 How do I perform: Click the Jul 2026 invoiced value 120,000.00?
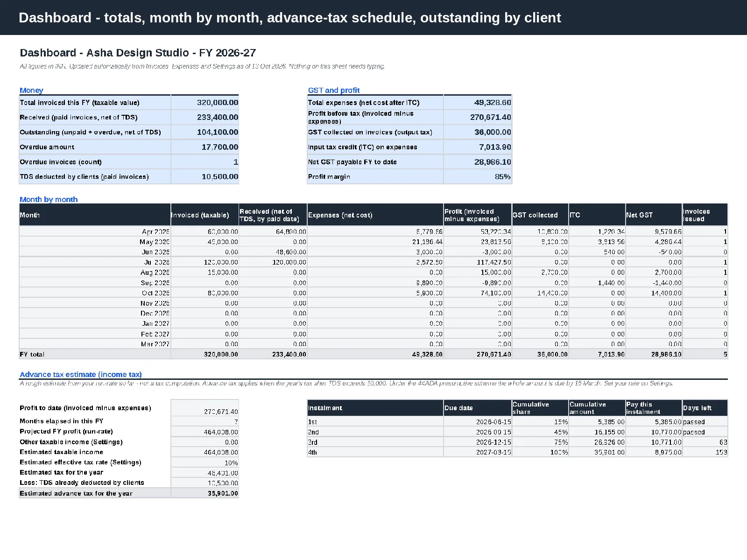(x=205, y=262)
